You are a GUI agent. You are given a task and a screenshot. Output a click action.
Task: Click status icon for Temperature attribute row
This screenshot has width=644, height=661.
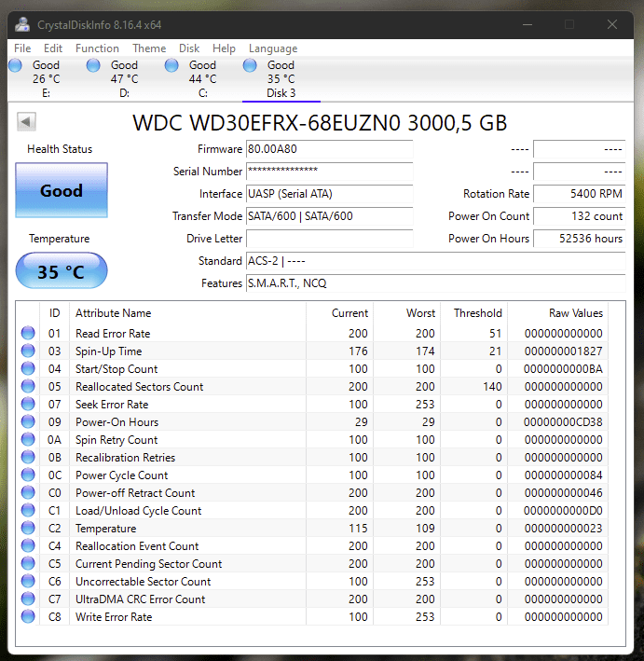[28, 528]
